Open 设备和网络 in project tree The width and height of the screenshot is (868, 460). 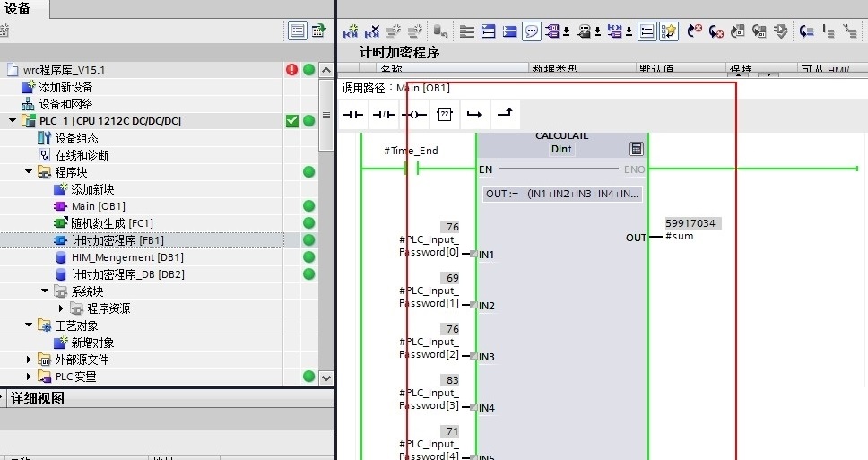point(65,104)
